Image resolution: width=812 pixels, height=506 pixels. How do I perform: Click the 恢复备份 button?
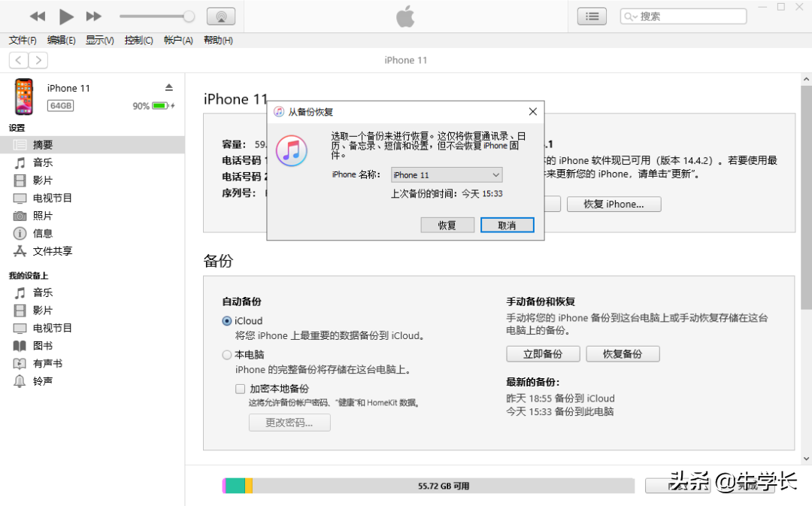pyautogui.click(x=623, y=354)
